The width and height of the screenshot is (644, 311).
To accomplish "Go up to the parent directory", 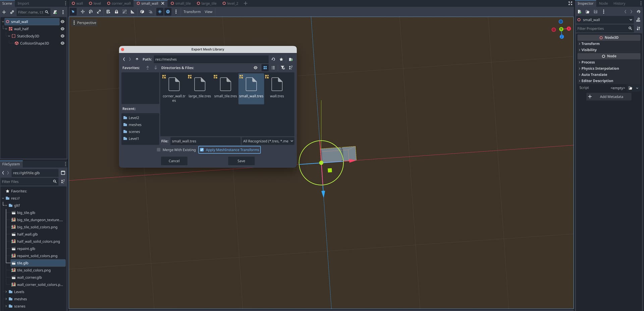I will click(x=137, y=59).
